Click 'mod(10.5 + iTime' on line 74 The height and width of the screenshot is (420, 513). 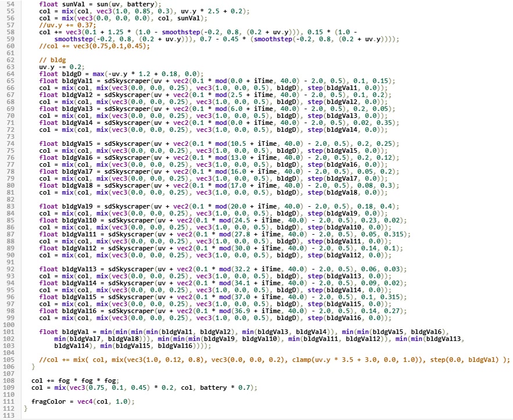pos(245,143)
